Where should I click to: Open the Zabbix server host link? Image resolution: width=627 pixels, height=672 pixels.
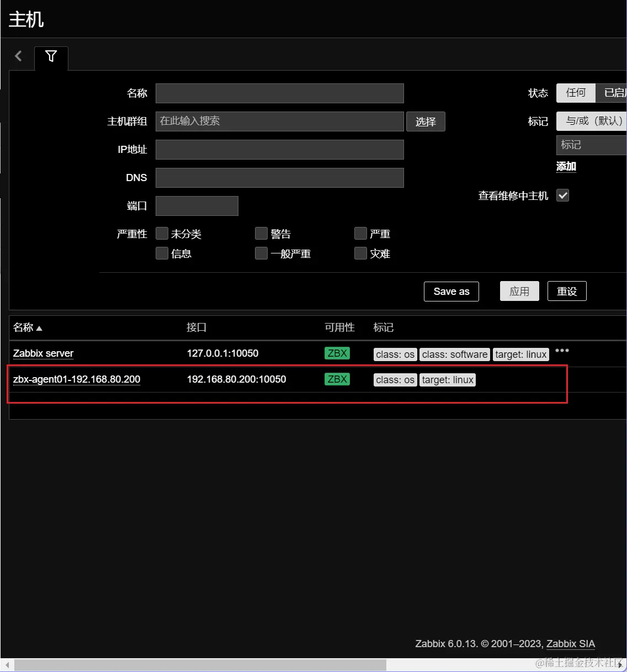click(x=44, y=353)
